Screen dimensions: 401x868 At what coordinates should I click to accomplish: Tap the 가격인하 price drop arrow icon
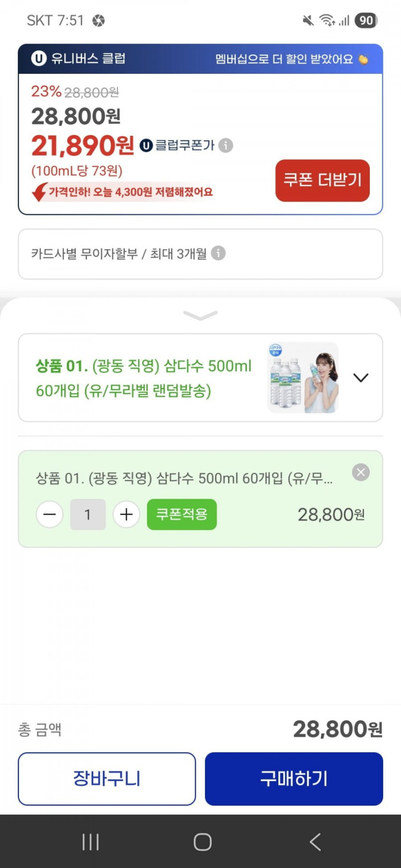click(39, 192)
